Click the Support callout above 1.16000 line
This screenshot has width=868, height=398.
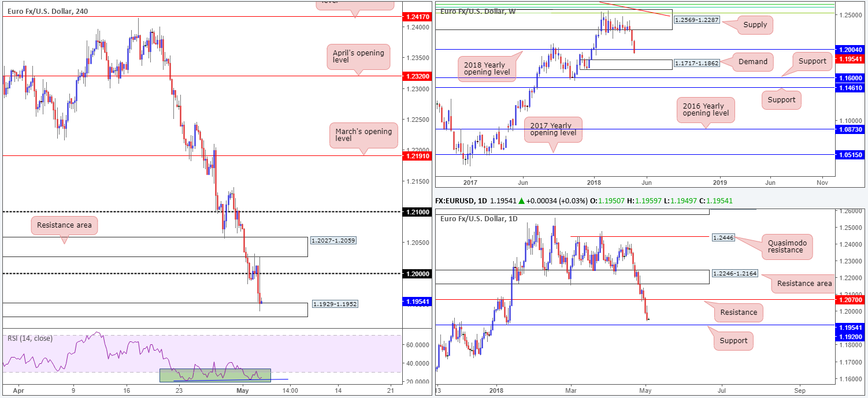click(813, 60)
